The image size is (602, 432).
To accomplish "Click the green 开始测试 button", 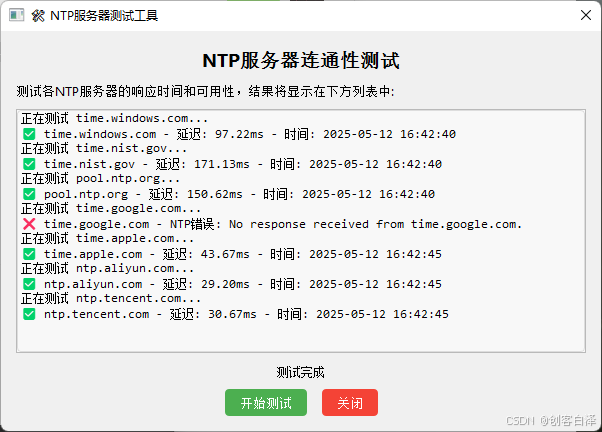I will click(x=266, y=402).
